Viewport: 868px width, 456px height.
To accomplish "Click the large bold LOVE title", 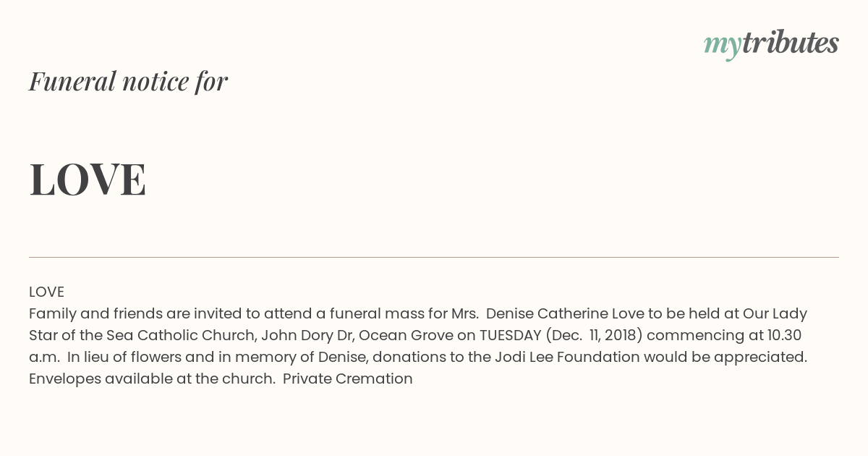I will (x=88, y=180).
